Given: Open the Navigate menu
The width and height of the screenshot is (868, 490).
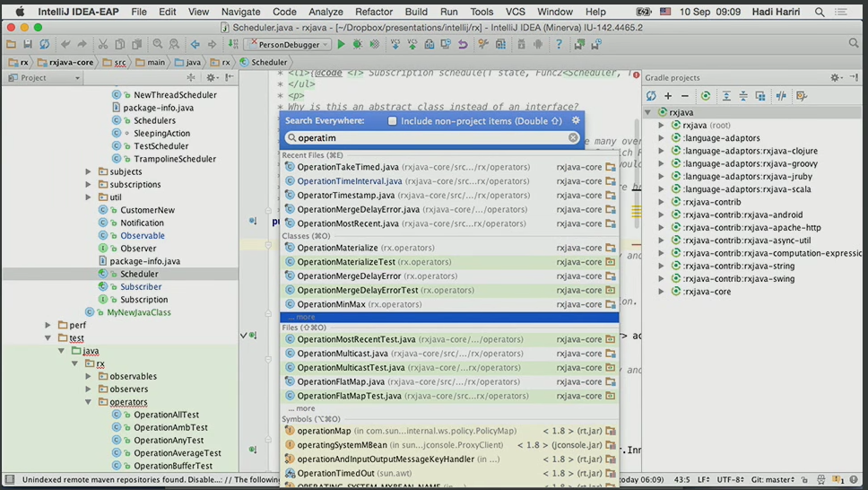Looking at the screenshot, I should 241,12.
